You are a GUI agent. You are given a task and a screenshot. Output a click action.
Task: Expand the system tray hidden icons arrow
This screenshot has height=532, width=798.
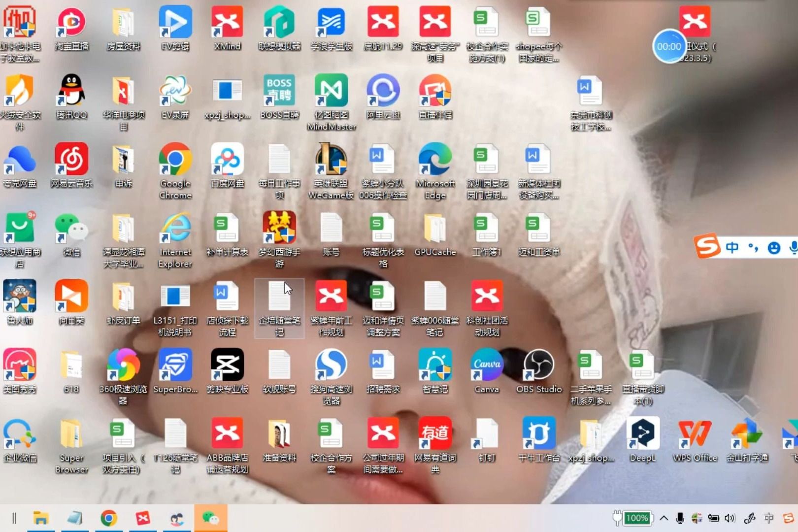[x=664, y=518]
